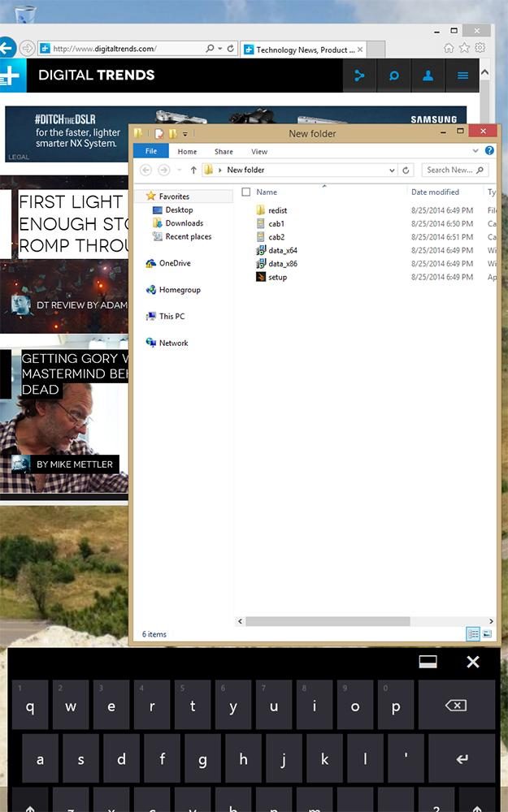508x812 pixels.
Task: Open browser Favorites star icon
Action: click(x=464, y=48)
